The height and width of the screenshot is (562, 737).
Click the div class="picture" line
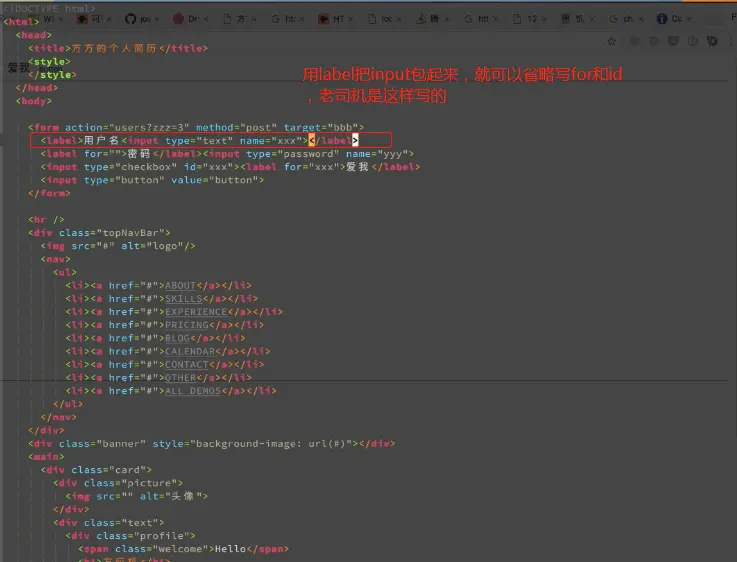118,483
